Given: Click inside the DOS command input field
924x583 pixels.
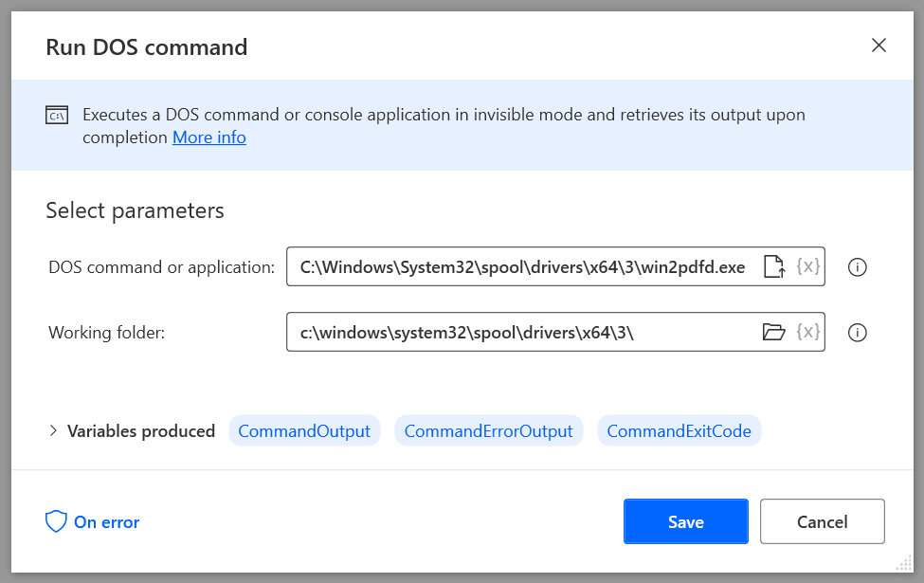Looking at the screenshot, I should coord(521,266).
